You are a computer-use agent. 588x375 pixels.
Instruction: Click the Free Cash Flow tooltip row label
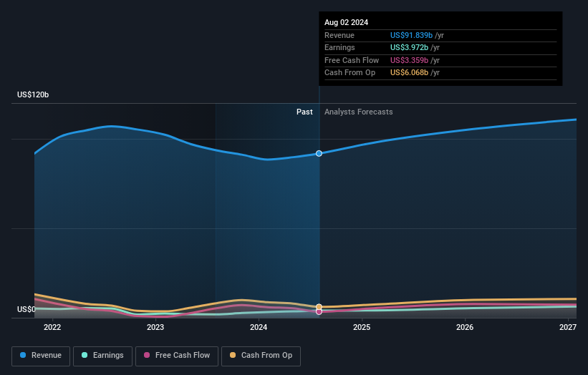(x=352, y=60)
